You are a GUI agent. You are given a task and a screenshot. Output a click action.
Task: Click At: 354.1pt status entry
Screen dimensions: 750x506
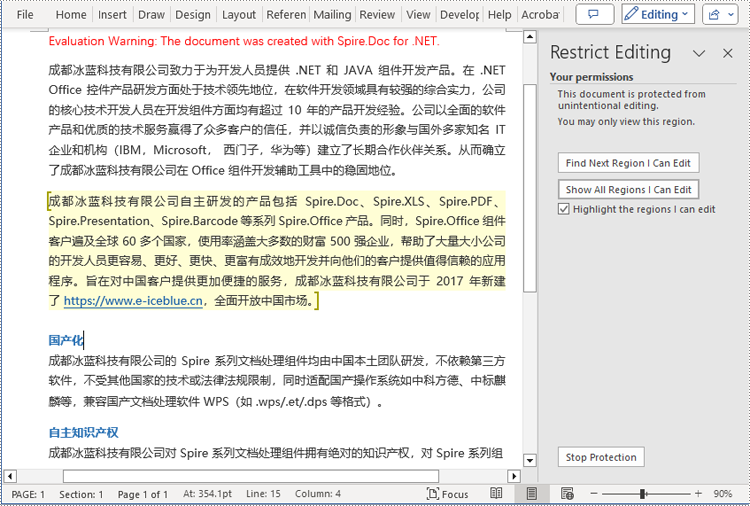207,494
